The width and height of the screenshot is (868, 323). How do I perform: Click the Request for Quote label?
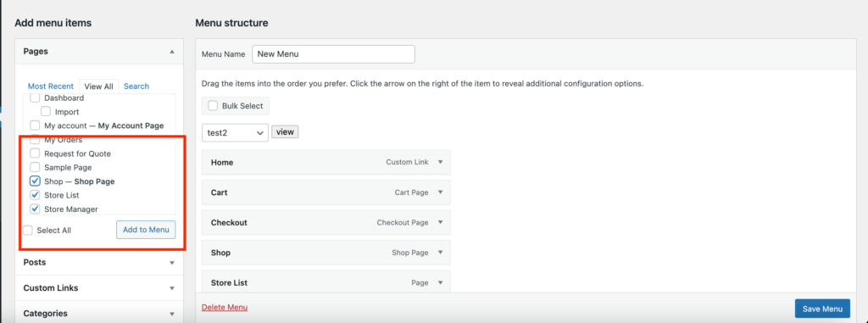77,153
